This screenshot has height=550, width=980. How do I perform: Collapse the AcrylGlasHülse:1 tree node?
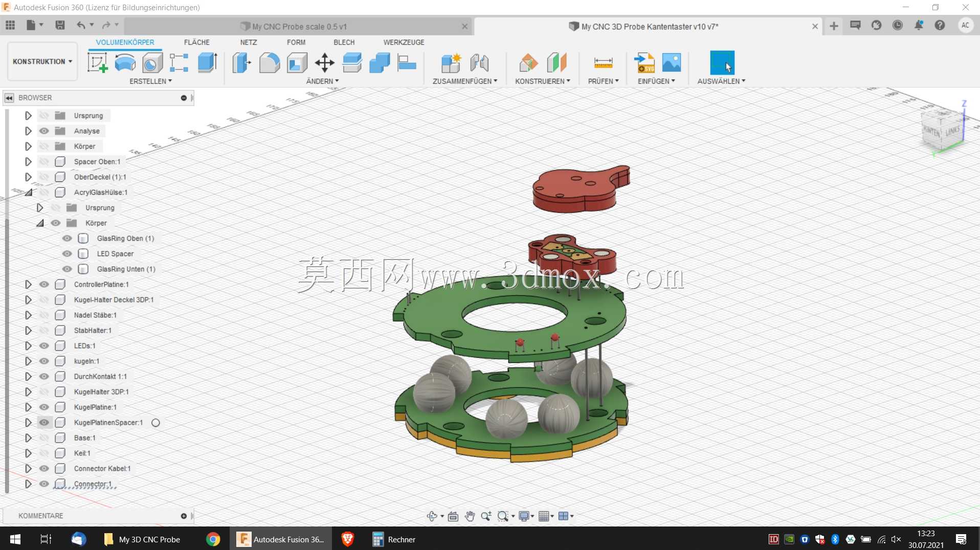click(x=29, y=192)
